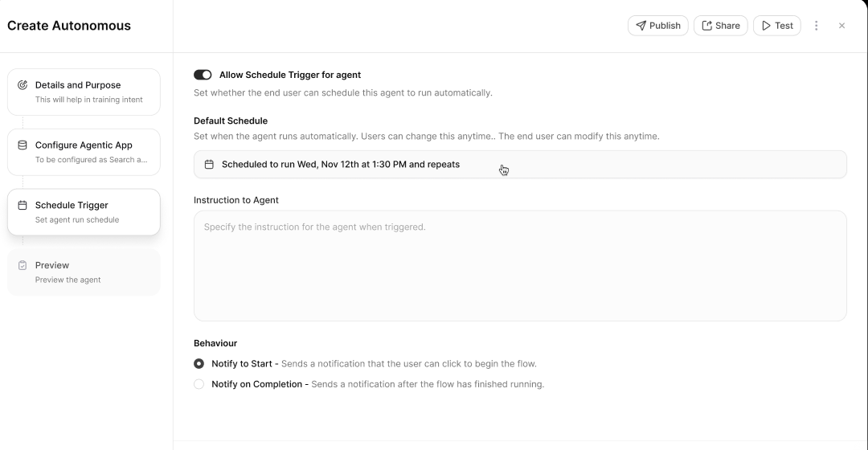The image size is (868, 450).
Task: Open the Preview step
Action: pyautogui.click(x=84, y=272)
